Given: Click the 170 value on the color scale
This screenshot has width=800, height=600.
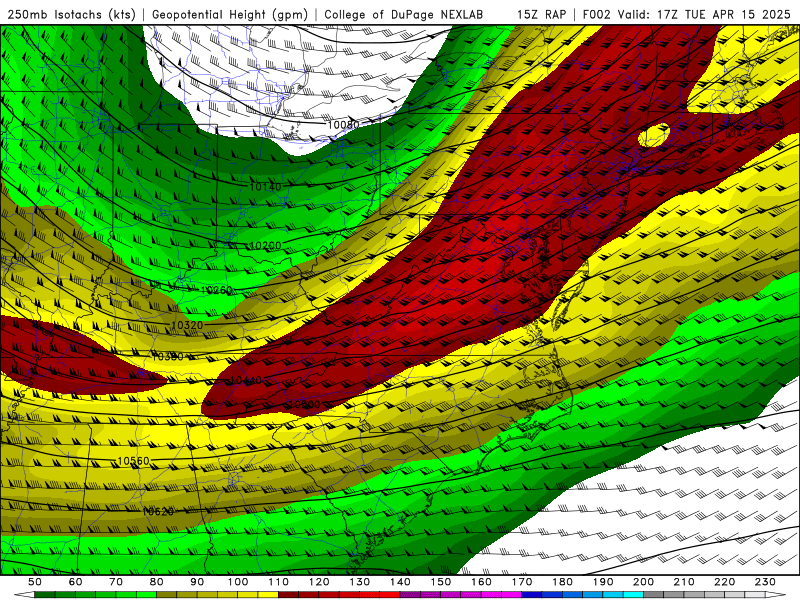Looking at the screenshot, I should (522, 582).
